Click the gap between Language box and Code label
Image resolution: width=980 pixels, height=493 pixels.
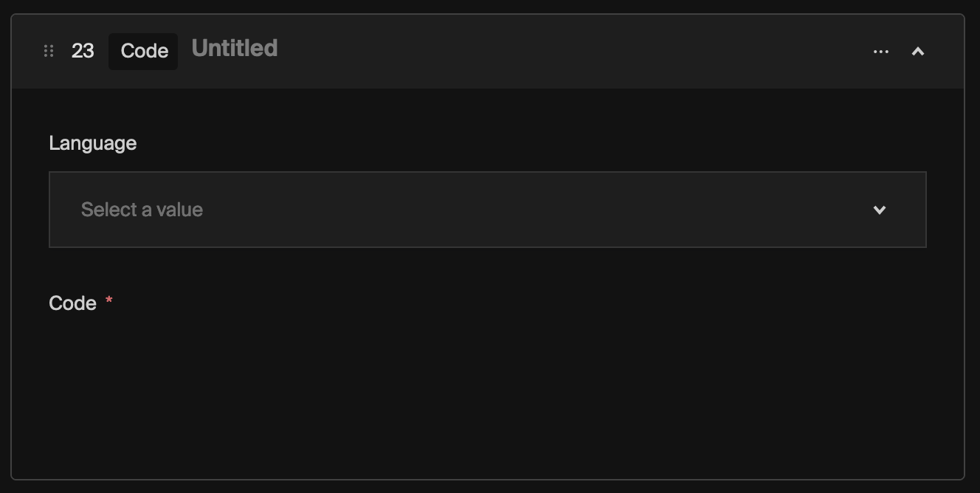point(487,272)
